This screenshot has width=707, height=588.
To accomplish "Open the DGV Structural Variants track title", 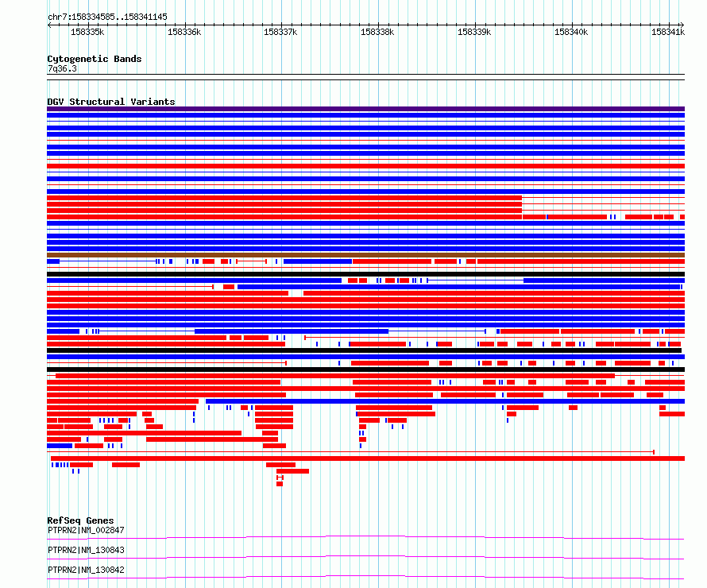I will point(111,102).
